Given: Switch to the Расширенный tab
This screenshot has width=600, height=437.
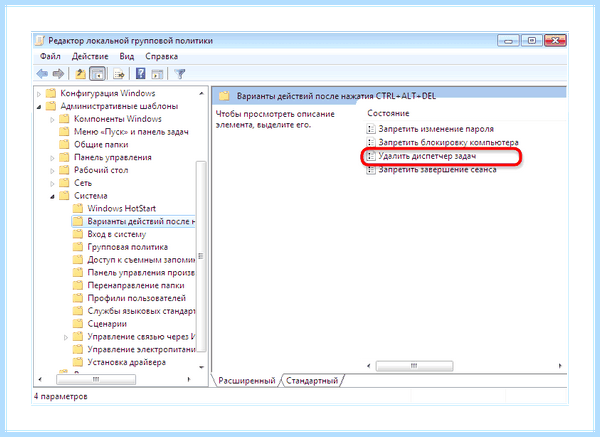Looking at the screenshot, I should tap(246, 381).
